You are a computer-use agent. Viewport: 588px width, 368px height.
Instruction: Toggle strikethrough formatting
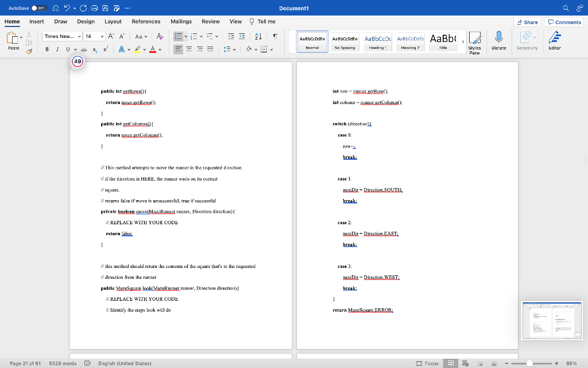click(x=83, y=49)
